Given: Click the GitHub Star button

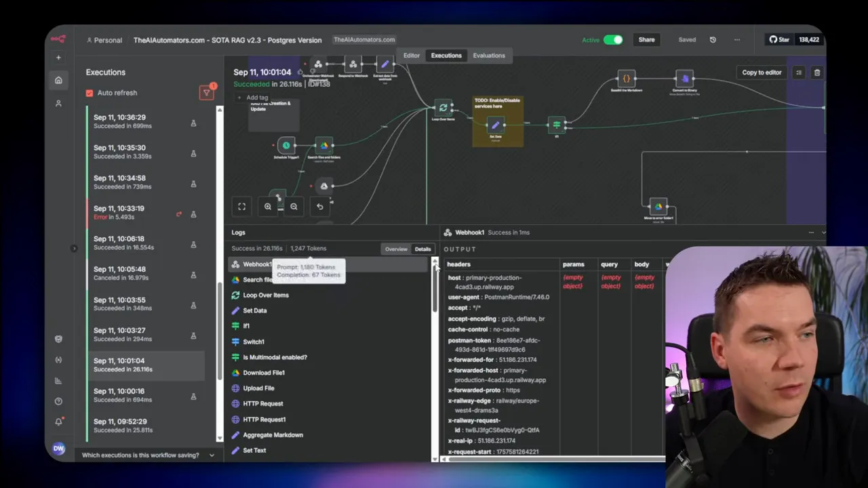Looking at the screenshot, I should (x=779, y=39).
